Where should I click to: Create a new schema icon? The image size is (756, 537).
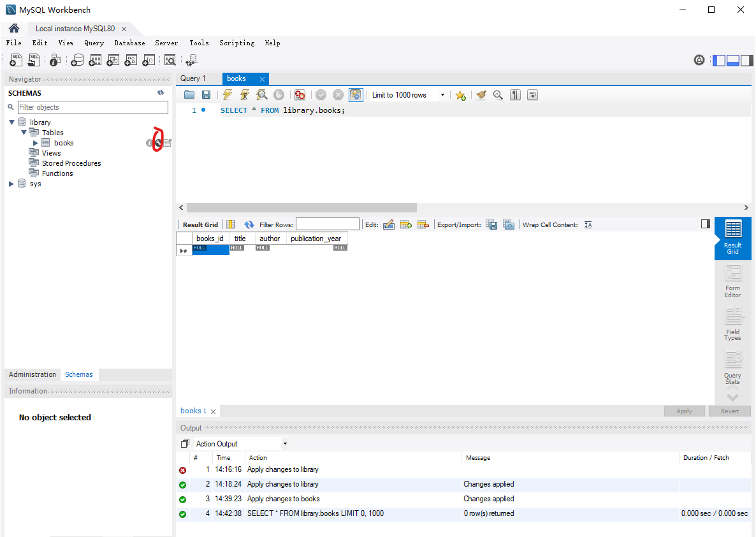77,61
